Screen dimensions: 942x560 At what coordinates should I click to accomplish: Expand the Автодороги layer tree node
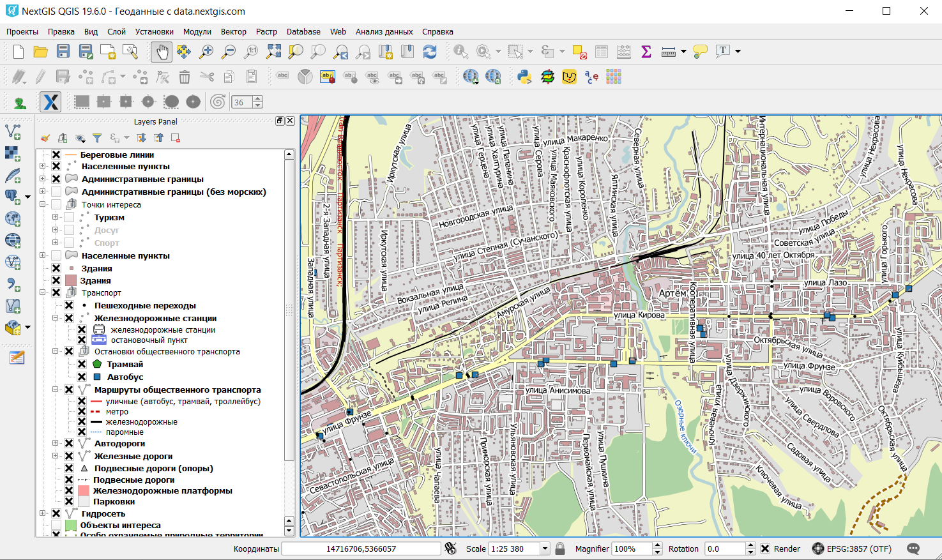pyautogui.click(x=56, y=443)
